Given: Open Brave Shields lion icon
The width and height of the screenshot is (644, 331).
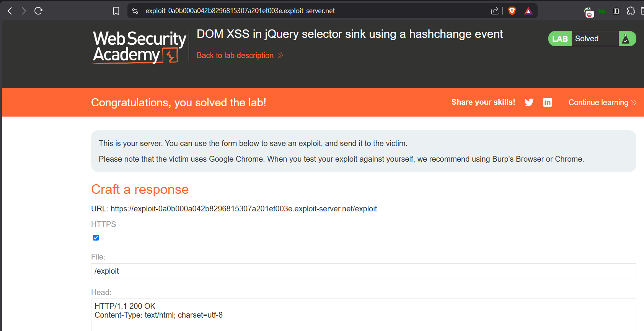Looking at the screenshot, I should (x=512, y=11).
